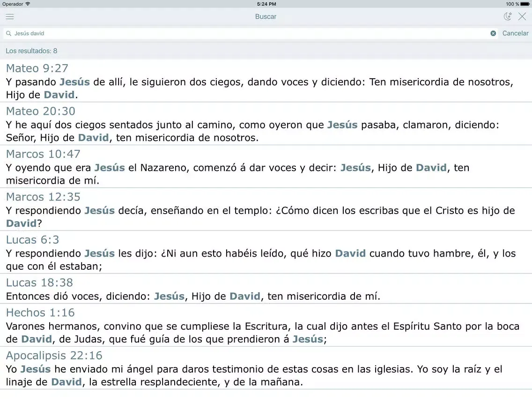The image size is (532, 399).
Task: Open the Mateo 20:30 result
Action: (x=266, y=124)
